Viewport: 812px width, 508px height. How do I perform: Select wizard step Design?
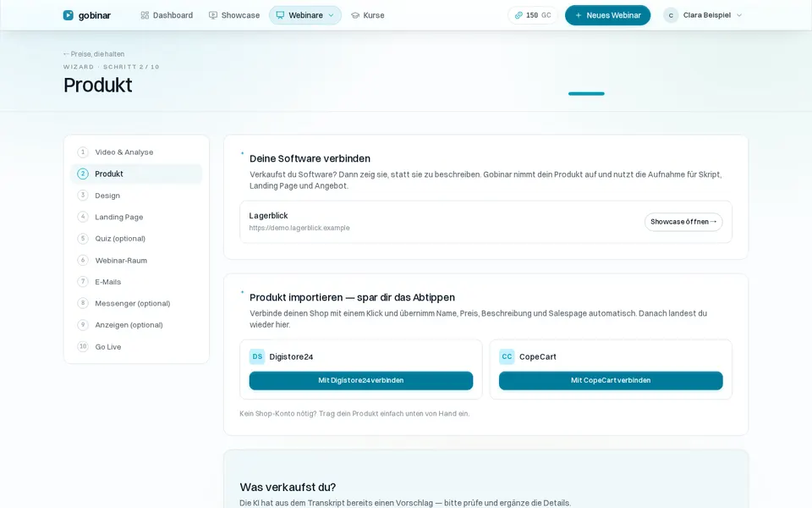tap(136, 196)
